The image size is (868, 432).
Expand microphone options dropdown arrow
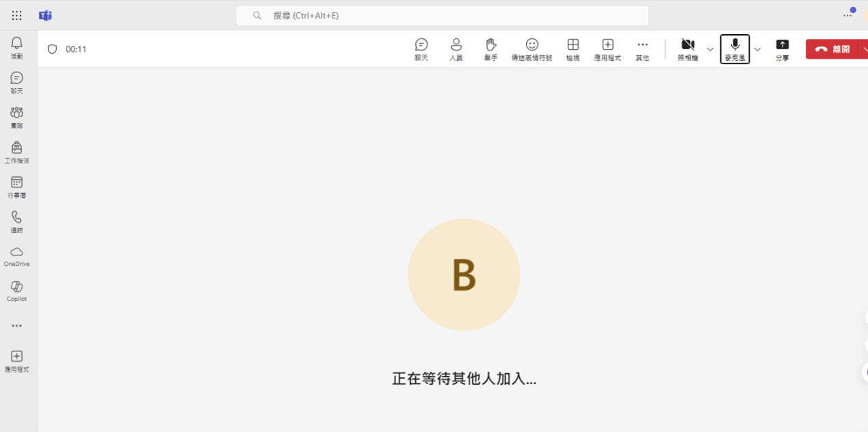757,49
